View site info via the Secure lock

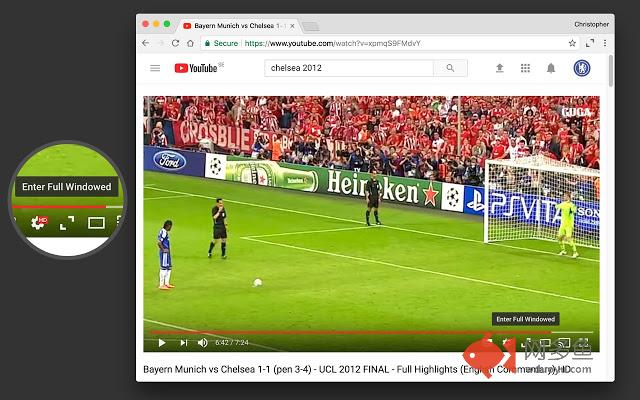tap(221, 43)
